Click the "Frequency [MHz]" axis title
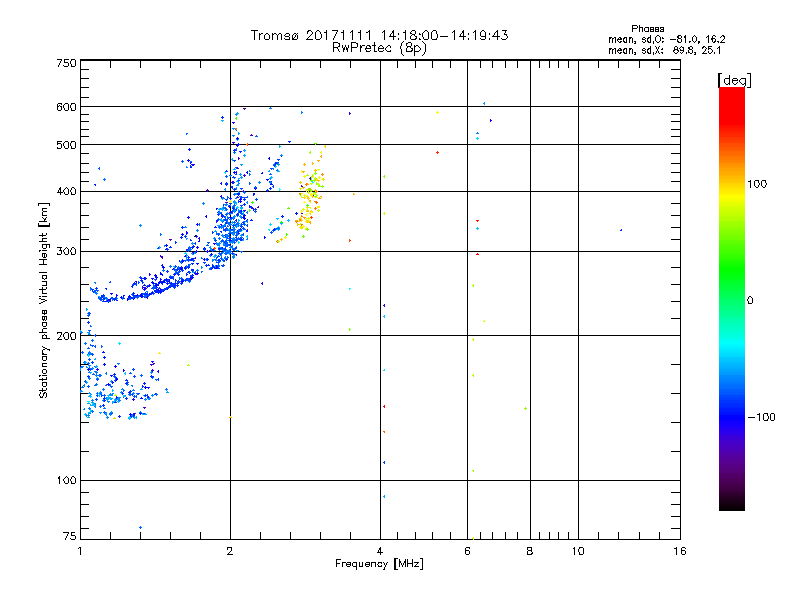Image resolution: width=800 pixels, height=600 pixels. 379,564
